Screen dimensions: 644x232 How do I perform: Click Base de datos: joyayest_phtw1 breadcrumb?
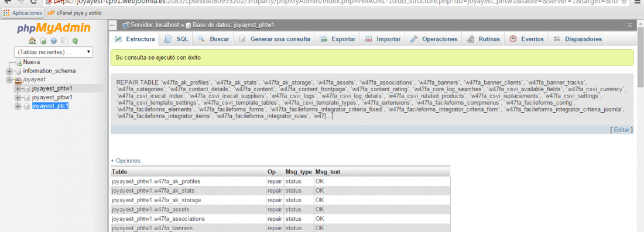(233, 25)
